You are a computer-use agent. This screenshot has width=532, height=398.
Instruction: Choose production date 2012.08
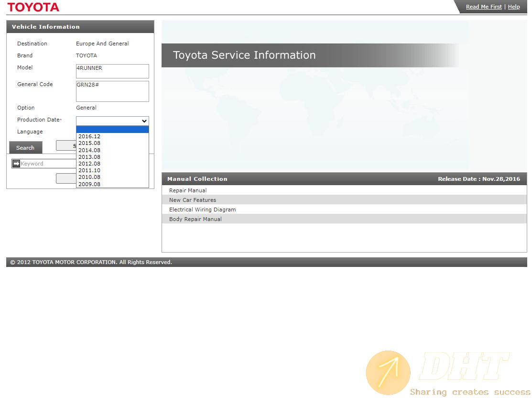coord(112,164)
